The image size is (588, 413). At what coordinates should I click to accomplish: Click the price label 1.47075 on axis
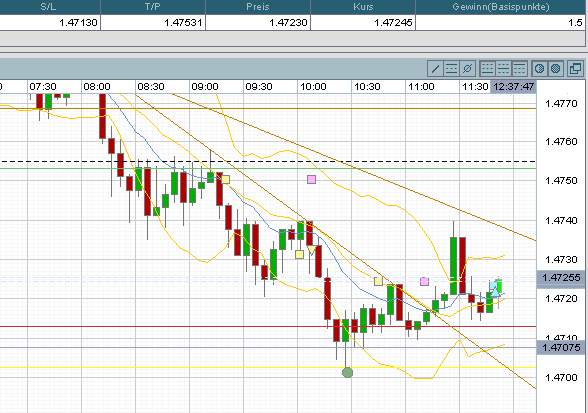pyautogui.click(x=561, y=347)
